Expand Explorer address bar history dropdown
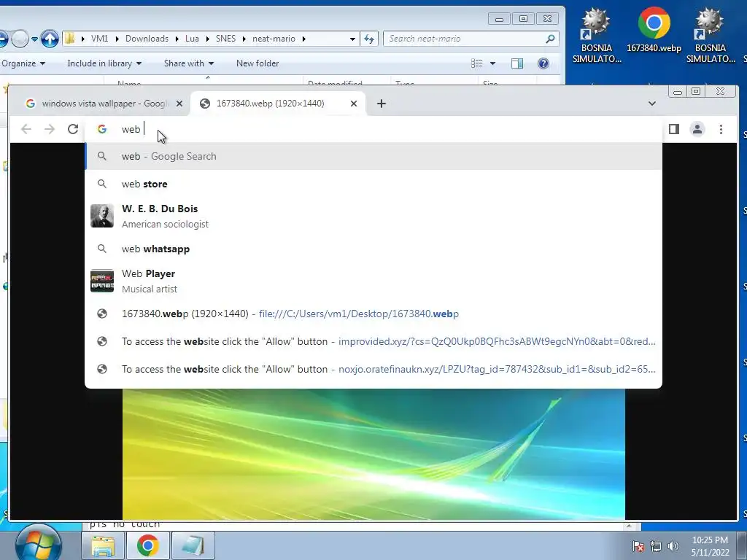Image resolution: width=747 pixels, height=560 pixels. pyautogui.click(x=352, y=39)
